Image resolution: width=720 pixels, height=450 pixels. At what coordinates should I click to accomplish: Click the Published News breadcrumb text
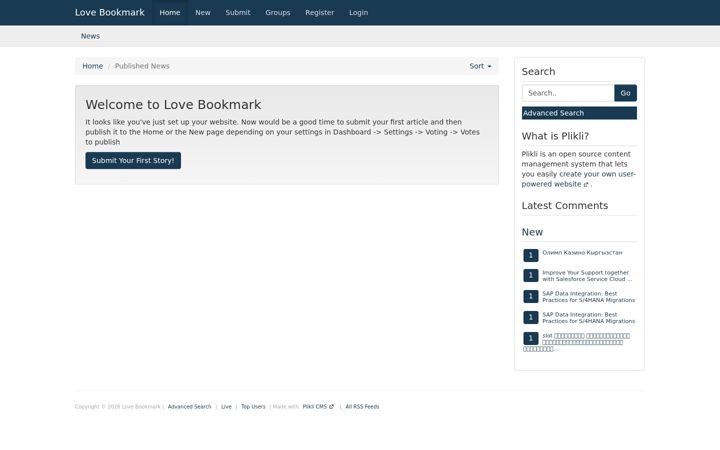point(142,66)
